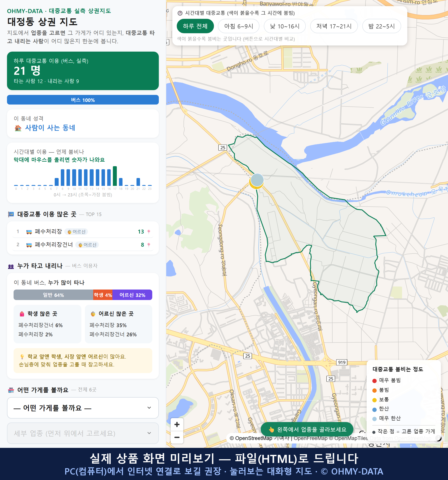Click the student icon in 학생 많은 곳 card
The width and height of the screenshot is (448, 480).
pos(22,314)
